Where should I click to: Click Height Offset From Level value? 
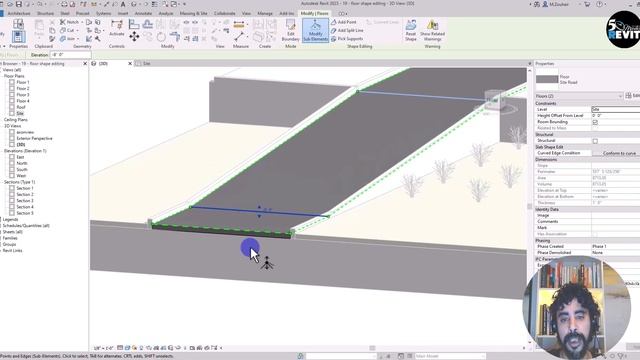click(x=616, y=116)
